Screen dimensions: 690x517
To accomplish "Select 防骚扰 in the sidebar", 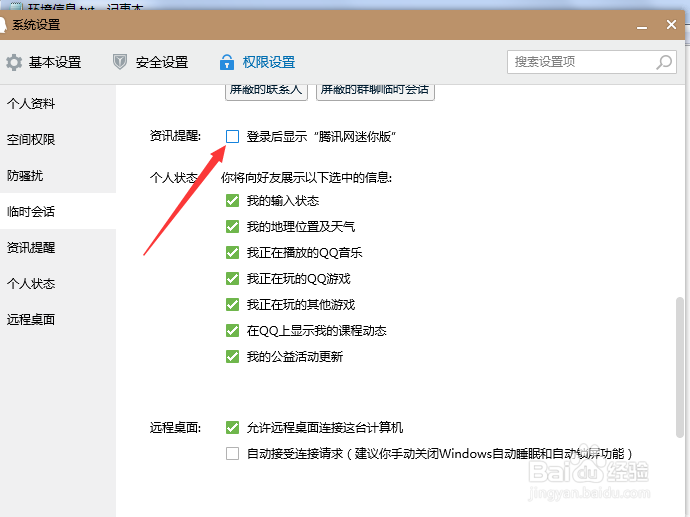I will point(58,176).
